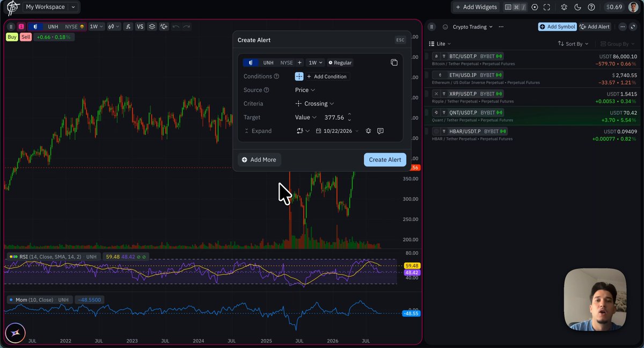This screenshot has height=348, width=644.
Task: Open the Crossing criteria dropdown
Action: tap(314, 104)
